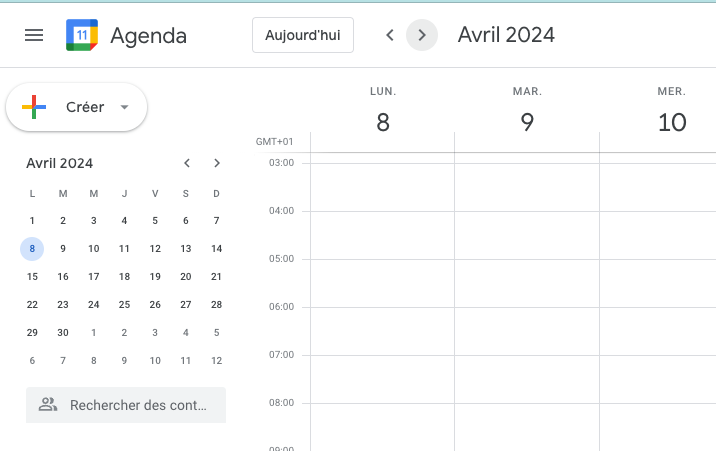Screen dimensions: 716x451
Task: Show next month in mini calendar
Action: (217, 163)
